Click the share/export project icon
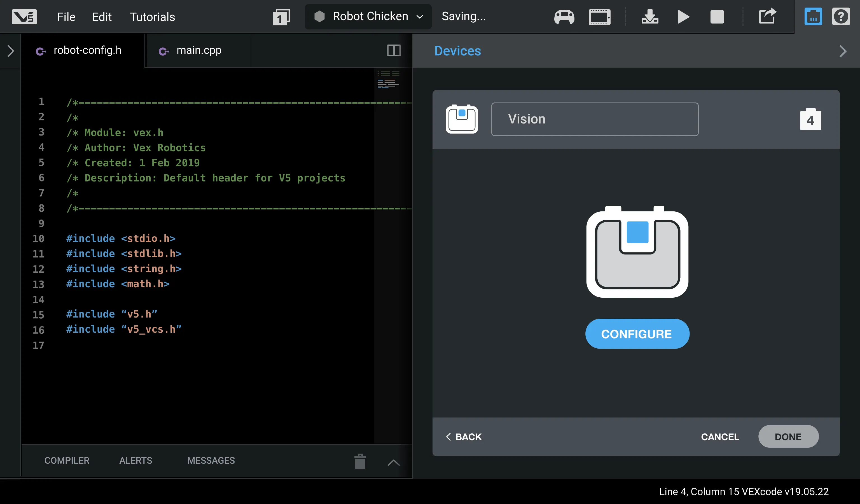This screenshot has width=860, height=504. tap(767, 16)
